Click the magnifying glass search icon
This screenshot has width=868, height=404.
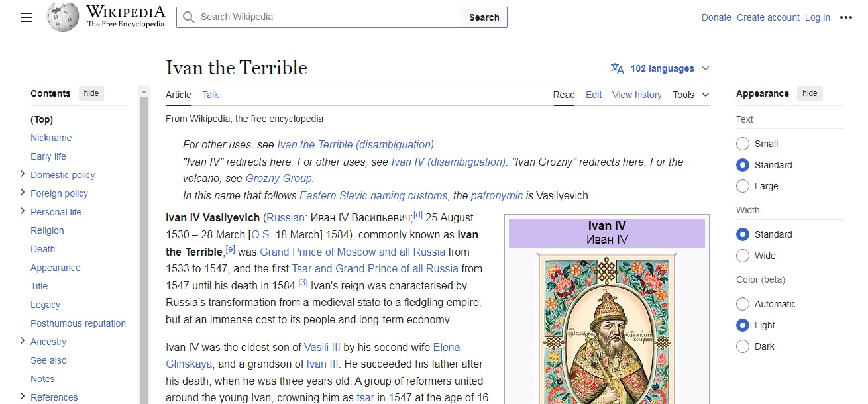coord(189,17)
